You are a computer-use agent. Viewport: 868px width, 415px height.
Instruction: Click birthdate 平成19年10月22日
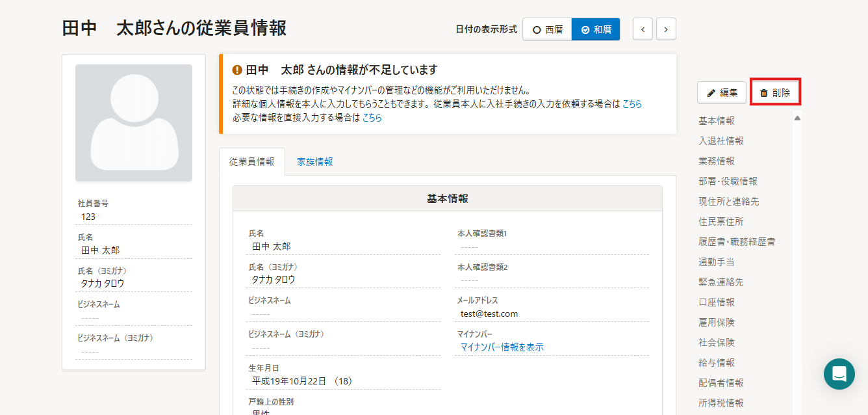[289, 381]
